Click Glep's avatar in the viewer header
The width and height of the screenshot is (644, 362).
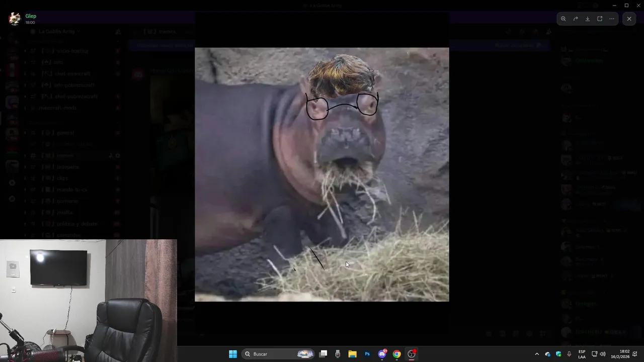[15, 19]
